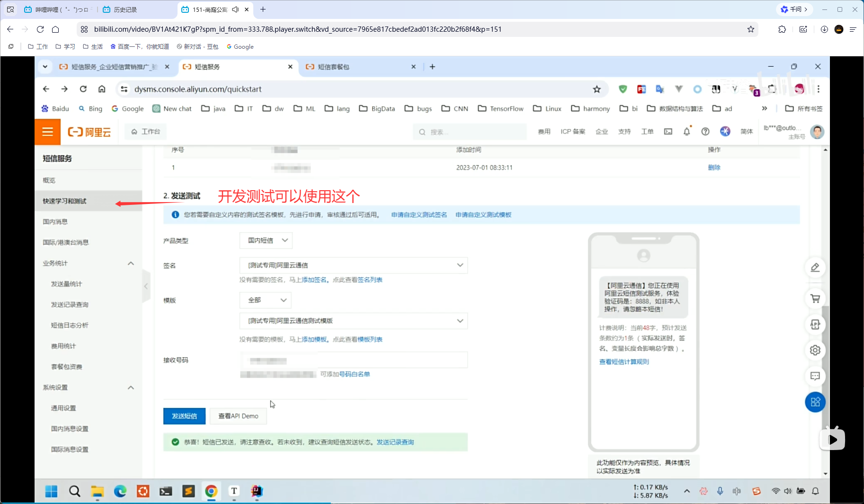
Task: Click the 申请自定义测试模板 link
Action: [x=483, y=215]
